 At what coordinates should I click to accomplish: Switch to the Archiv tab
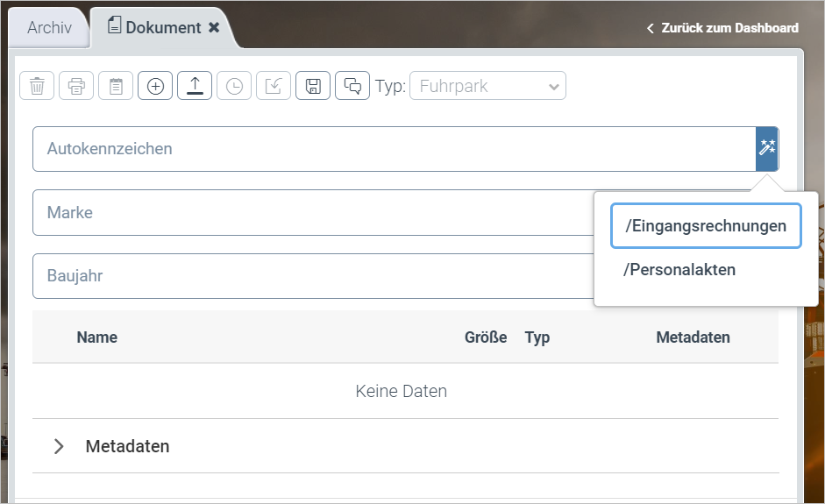49,28
